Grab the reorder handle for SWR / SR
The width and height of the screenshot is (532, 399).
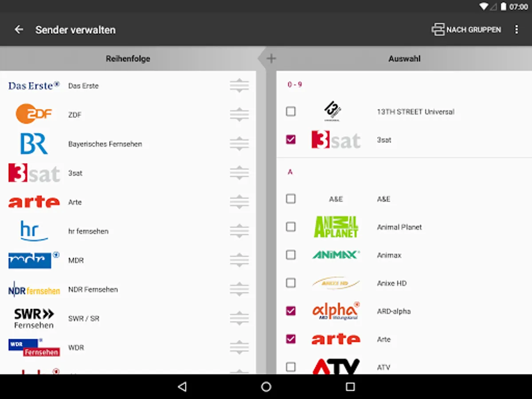pos(239,319)
